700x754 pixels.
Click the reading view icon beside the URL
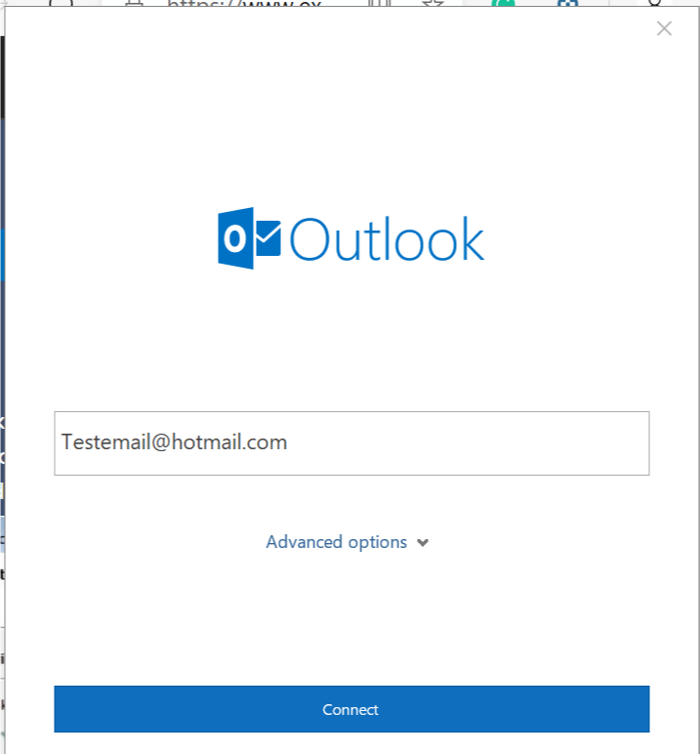380,3
